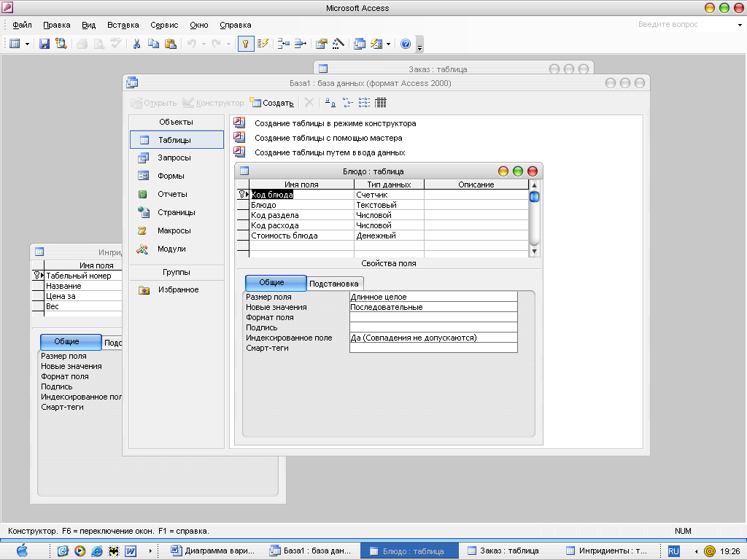Cut selection with the scissors icon
Image resolution: width=747 pixels, height=560 pixels.
click(136, 44)
